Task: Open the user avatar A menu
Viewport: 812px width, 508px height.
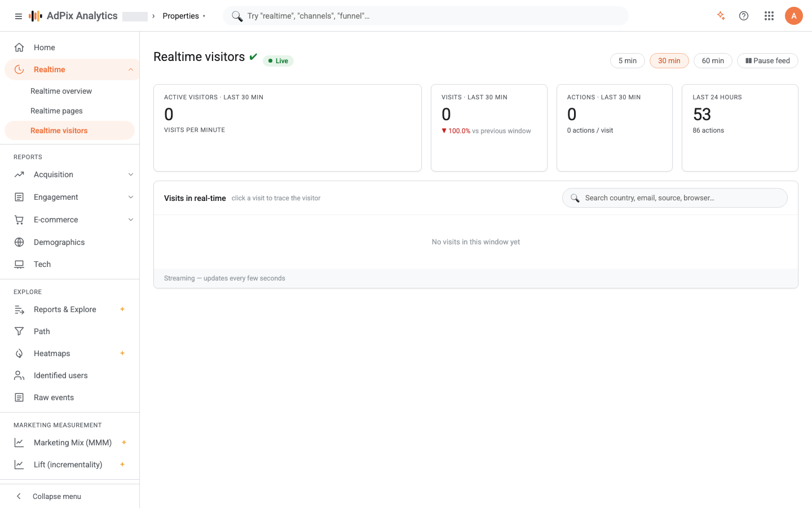Action: [x=794, y=16]
